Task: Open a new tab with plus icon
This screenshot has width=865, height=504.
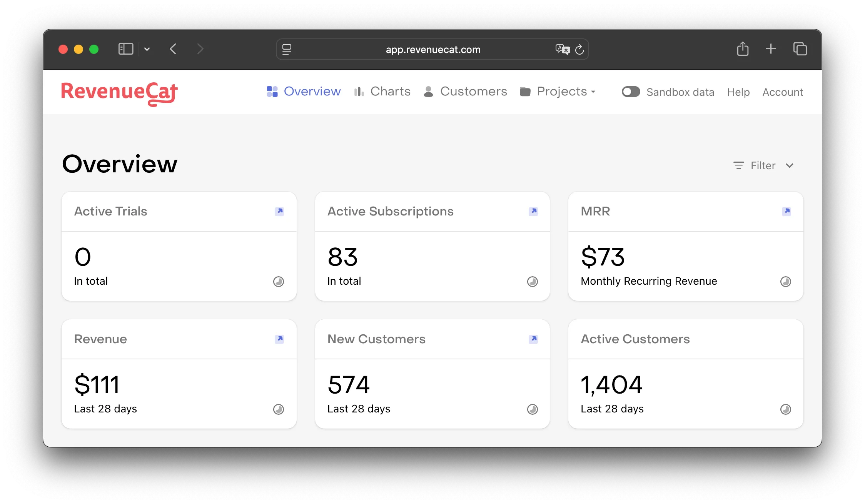Action: pyautogui.click(x=771, y=49)
